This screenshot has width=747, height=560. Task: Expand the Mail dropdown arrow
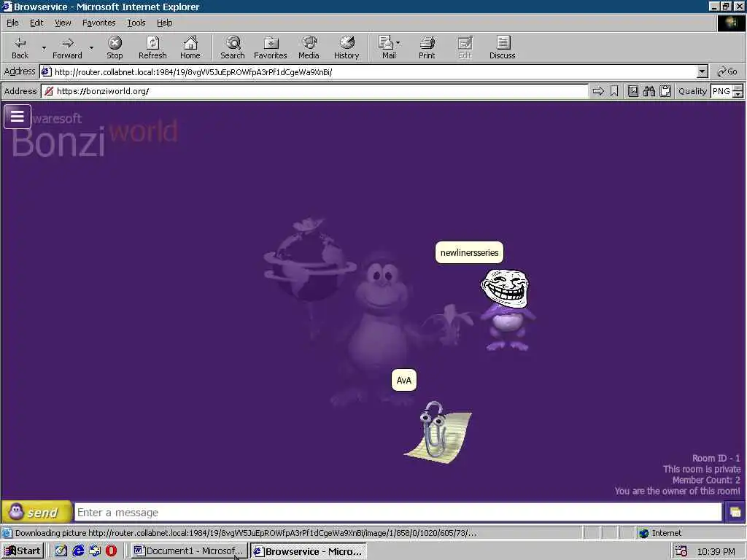click(x=398, y=43)
